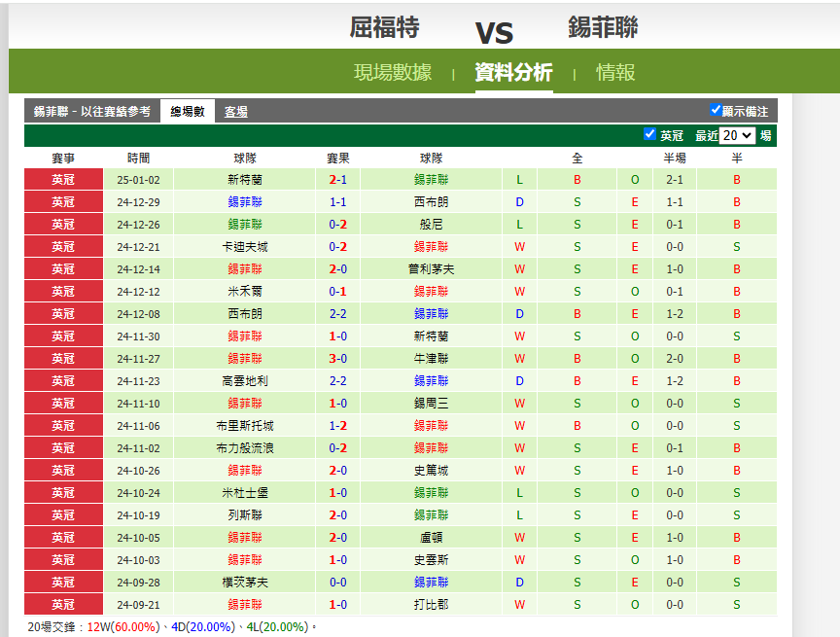Click 打比郡 in the 24-09-21 row
This screenshot has height=637, width=840.
[432, 605]
